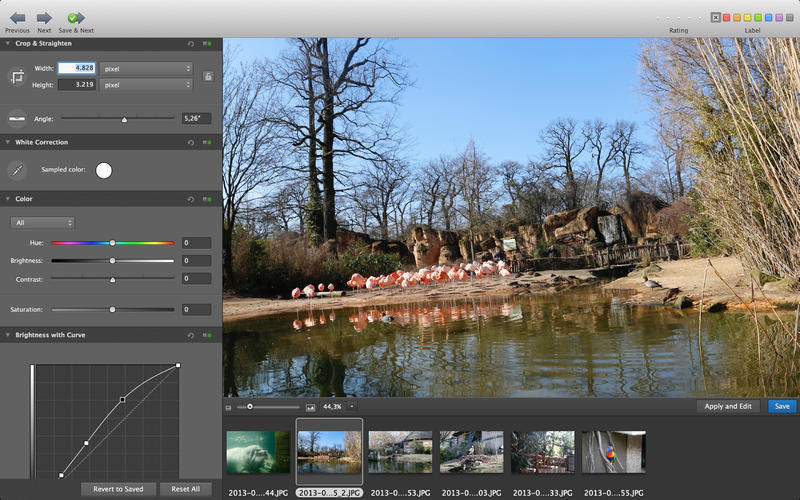Disable the White Correction adjustment toggle

point(207,142)
